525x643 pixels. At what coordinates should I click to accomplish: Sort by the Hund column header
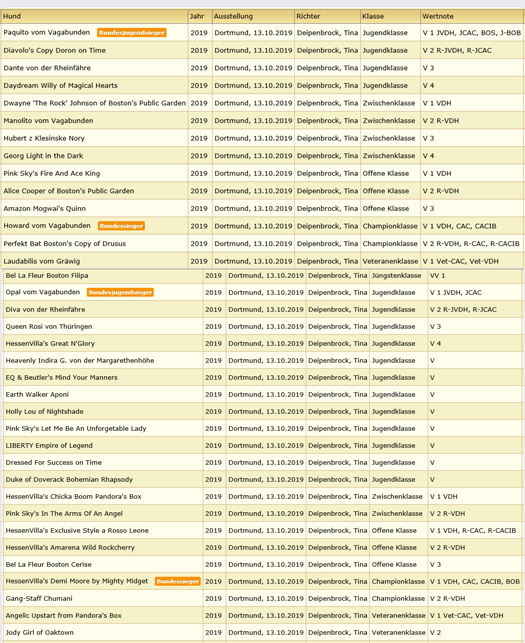pos(11,16)
